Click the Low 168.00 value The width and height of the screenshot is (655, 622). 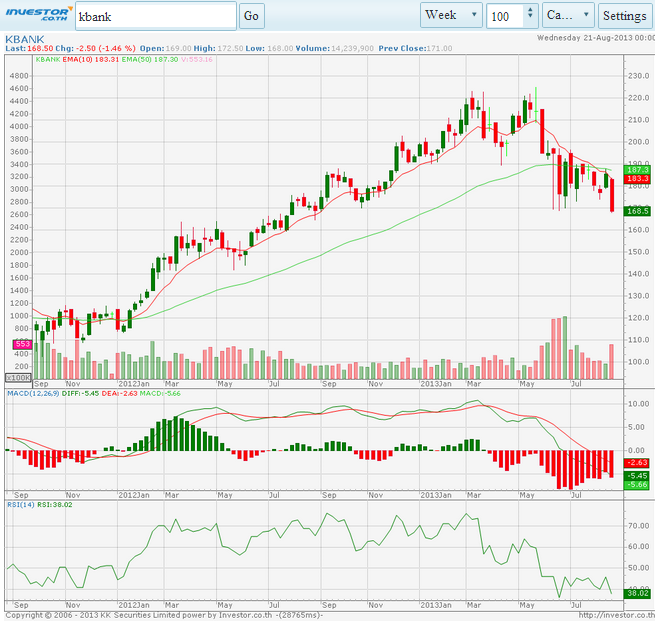280,48
